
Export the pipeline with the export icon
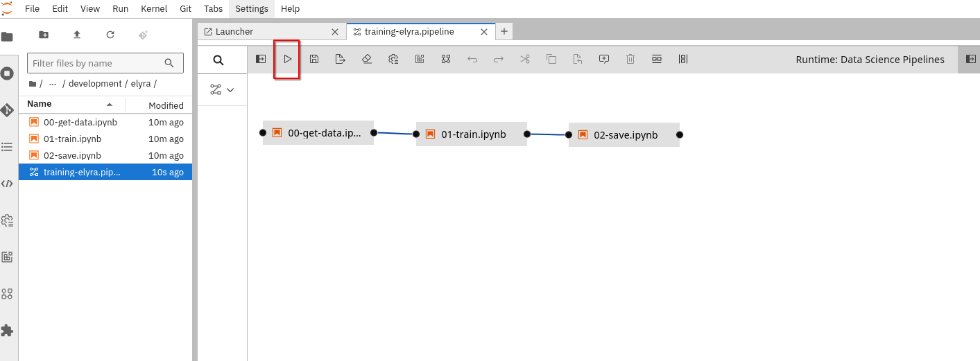(x=341, y=60)
